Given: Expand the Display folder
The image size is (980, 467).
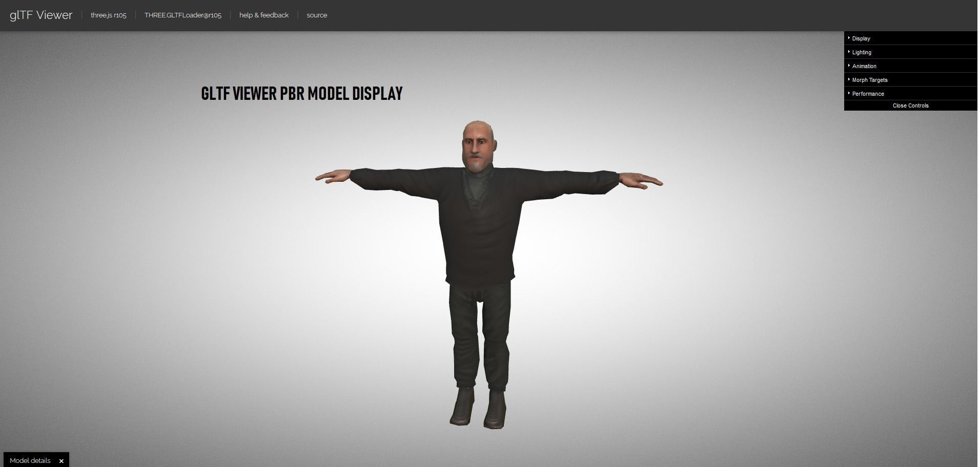Looking at the screenshot, I should 910,38.
